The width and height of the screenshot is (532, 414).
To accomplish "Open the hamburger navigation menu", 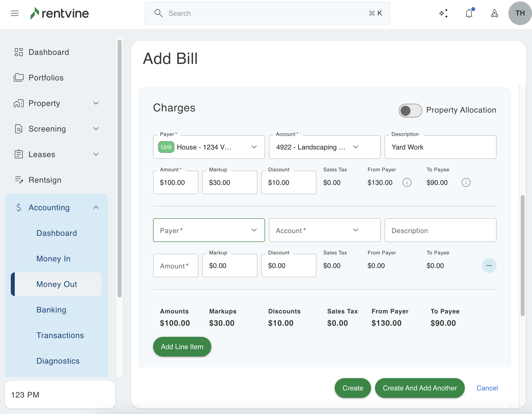I will click(x=15, y=13).
